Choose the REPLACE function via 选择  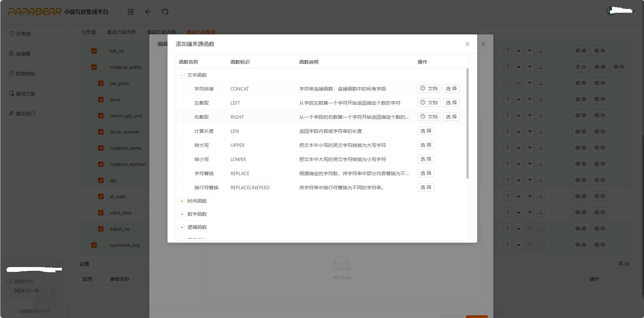(426, 173)
